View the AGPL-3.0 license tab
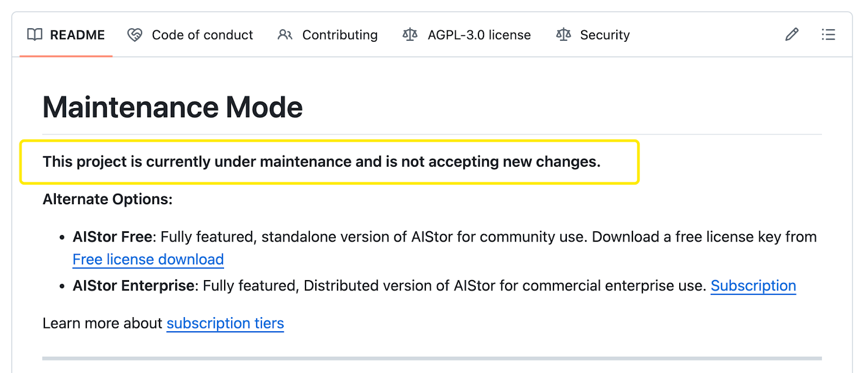Viewport: 868px width, 373px height. (479, 35)
